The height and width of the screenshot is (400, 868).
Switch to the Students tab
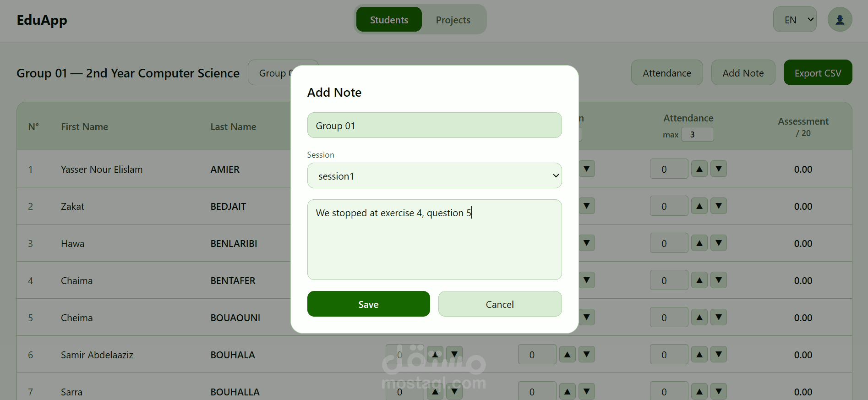[x=389, y=20]
